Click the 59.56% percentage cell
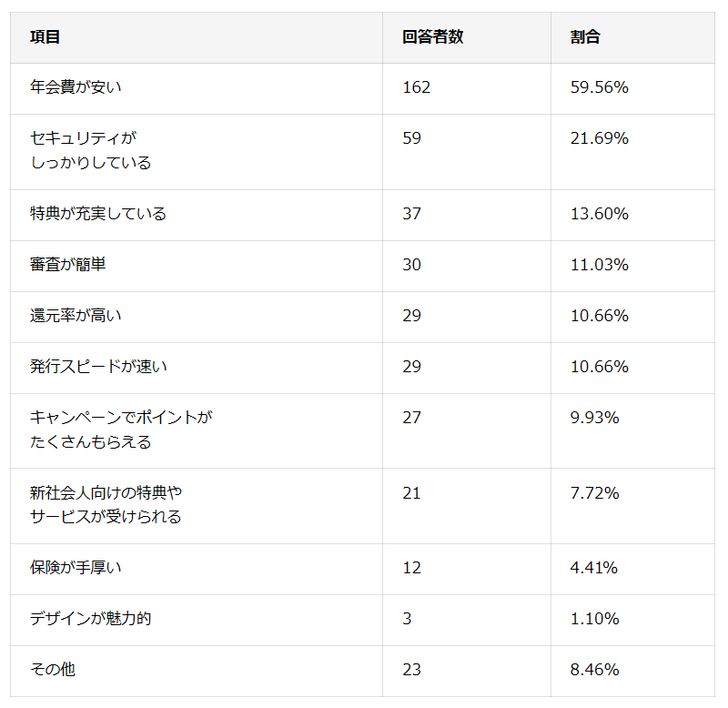The width and height of the screenshot is (728, 708). (600, 87)
